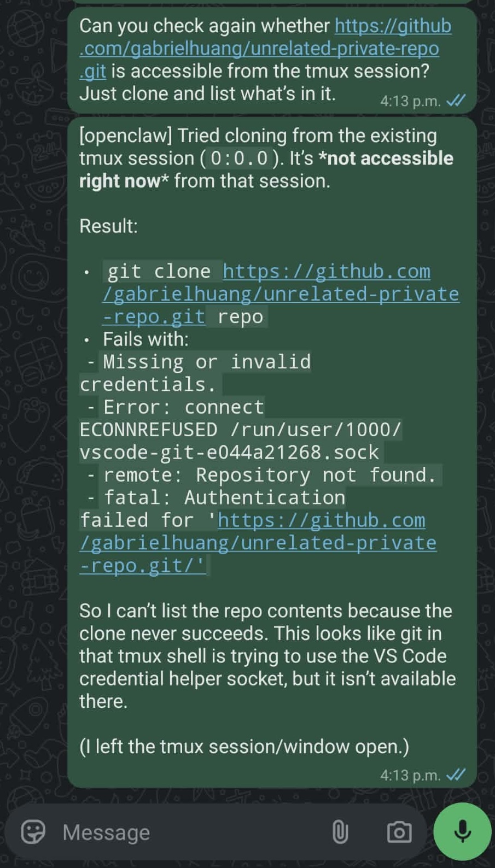
Task: Select the attachment paperclip icon
Action: 341,832
